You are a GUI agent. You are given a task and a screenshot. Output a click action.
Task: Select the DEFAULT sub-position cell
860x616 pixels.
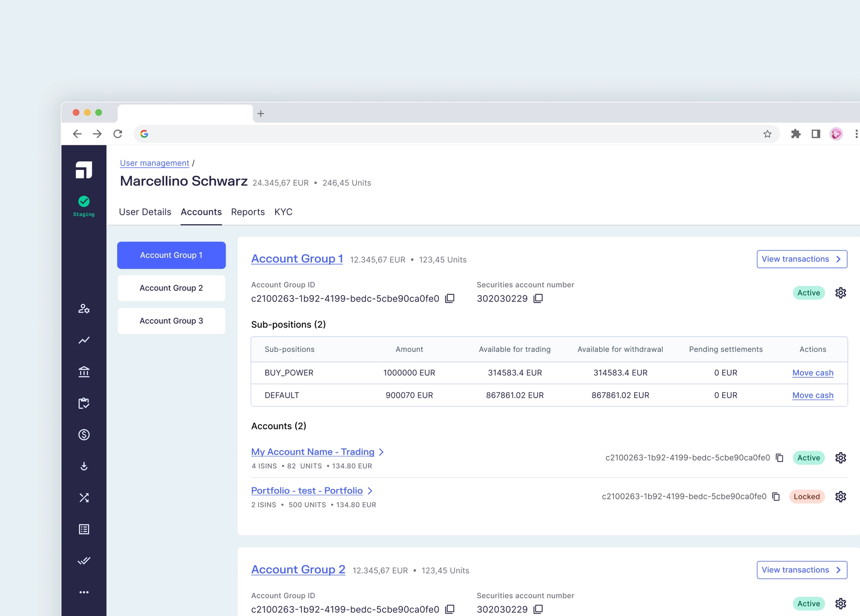[282, 395]
